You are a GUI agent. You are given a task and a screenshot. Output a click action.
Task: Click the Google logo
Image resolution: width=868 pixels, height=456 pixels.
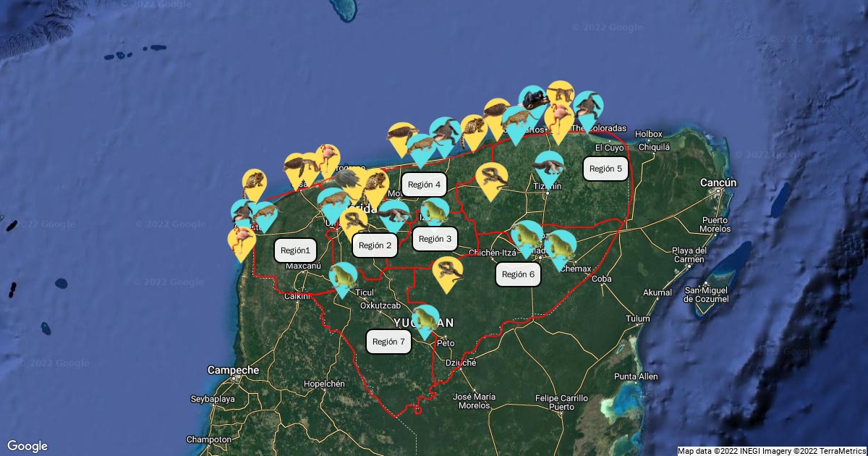(x=27, y=446)
